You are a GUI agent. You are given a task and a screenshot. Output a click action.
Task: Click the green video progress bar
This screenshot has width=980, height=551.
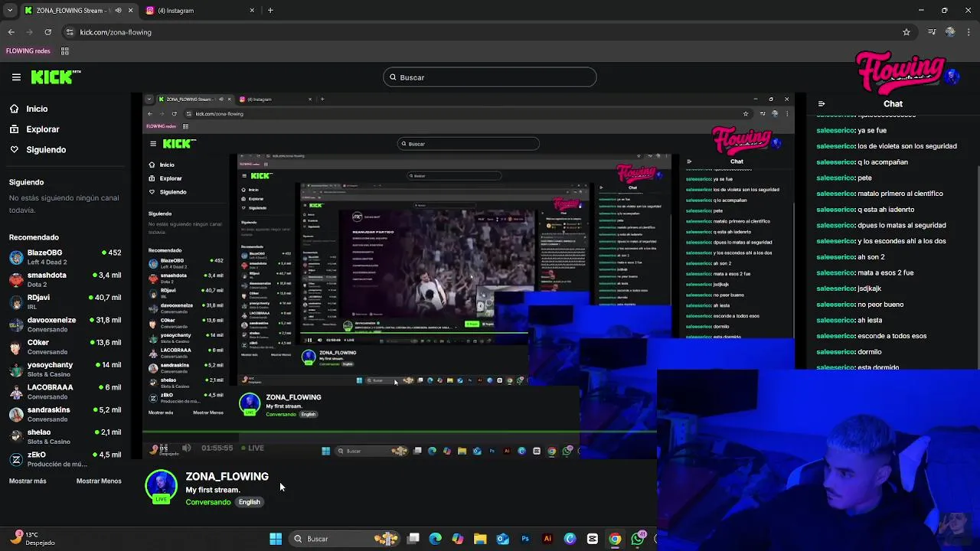[x=398, y=432]
